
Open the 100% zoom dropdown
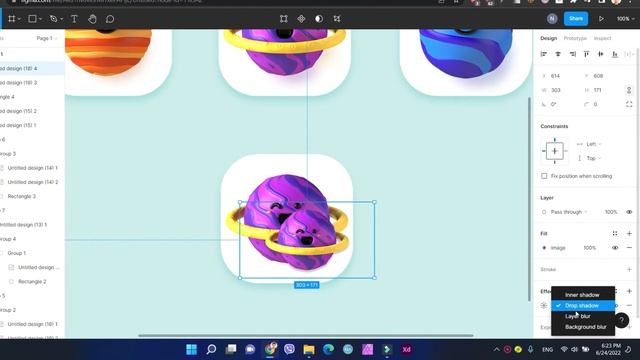(x=625, y=19)
